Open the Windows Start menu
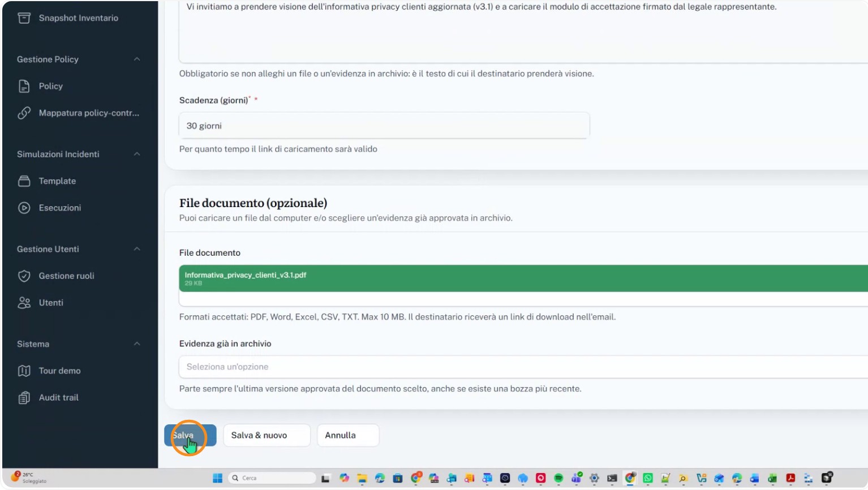Screen dimensions: 868x490 pyautogui.click(x=217, y=478)
